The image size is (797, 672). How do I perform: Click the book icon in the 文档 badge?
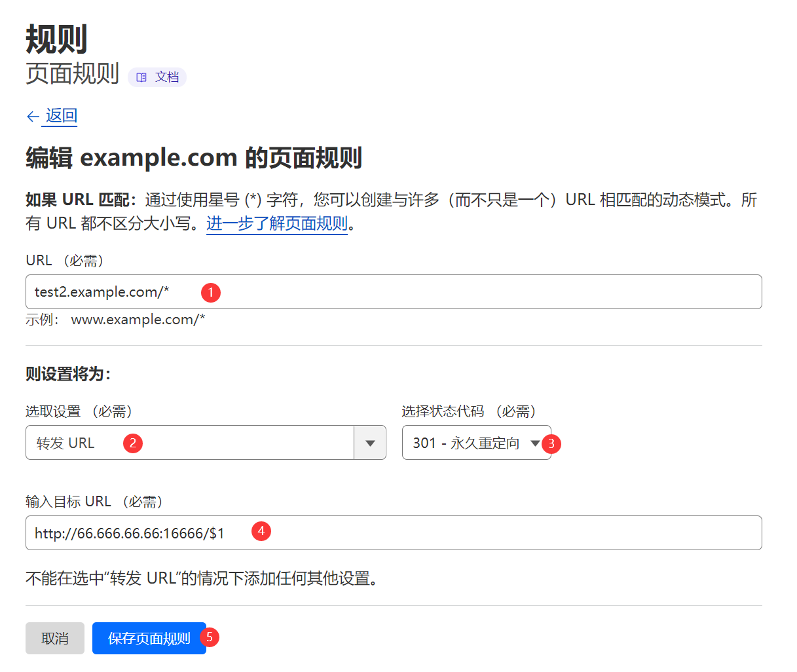(141, 77)
